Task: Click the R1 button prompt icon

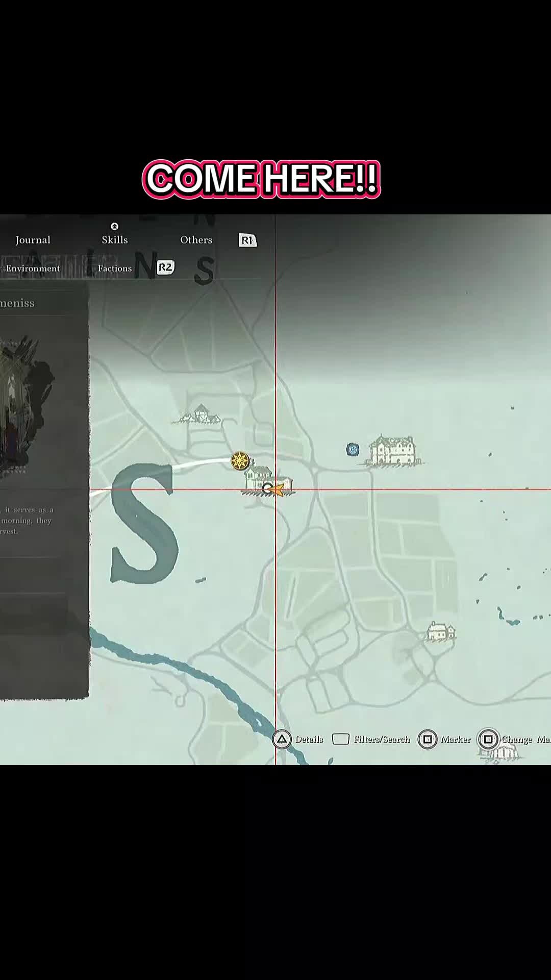Action: click(x=247, y=240)
